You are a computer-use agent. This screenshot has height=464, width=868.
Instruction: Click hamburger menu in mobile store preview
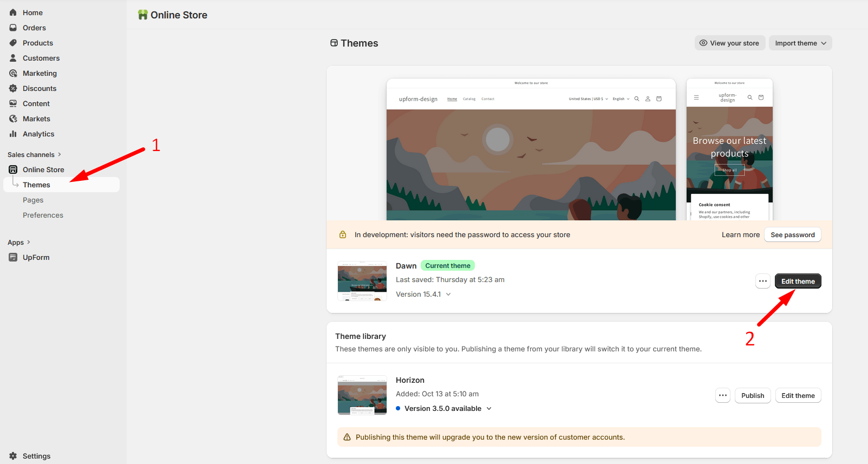[x=696, y=97]
